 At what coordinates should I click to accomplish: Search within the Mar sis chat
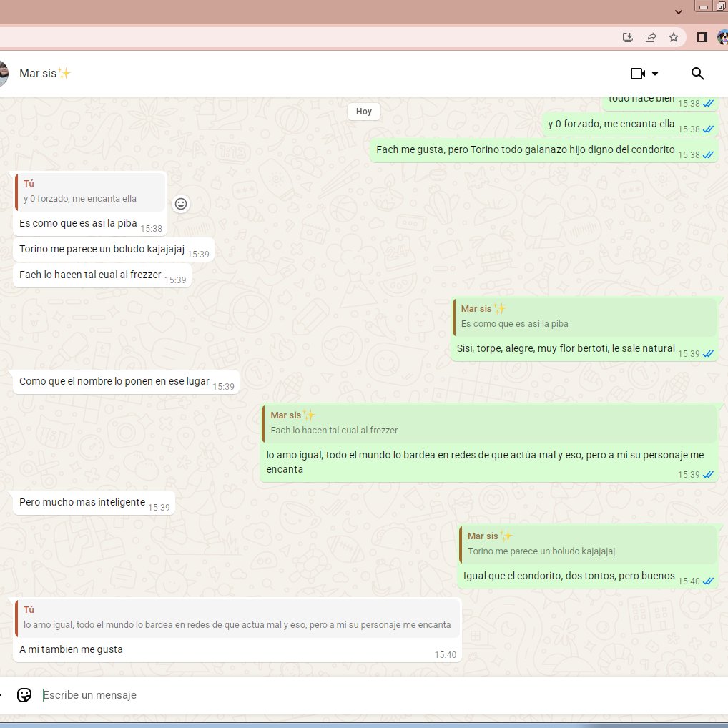pyautogui.click(x=697, y=74)
